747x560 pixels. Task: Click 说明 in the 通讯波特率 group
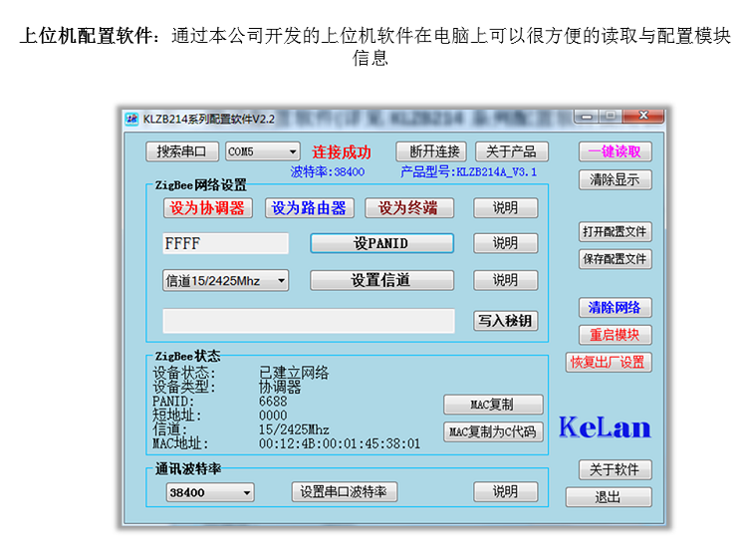(505, 492)
